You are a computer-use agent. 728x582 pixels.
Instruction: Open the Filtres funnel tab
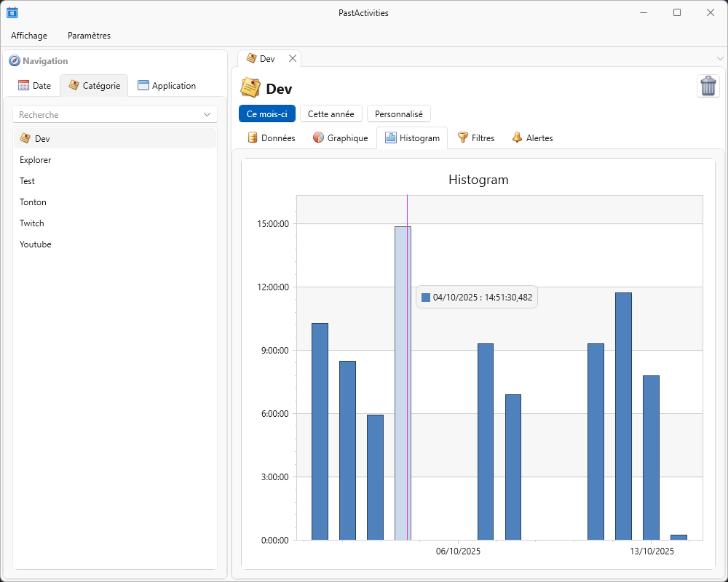pyautogui.click(x=475, y=137)
